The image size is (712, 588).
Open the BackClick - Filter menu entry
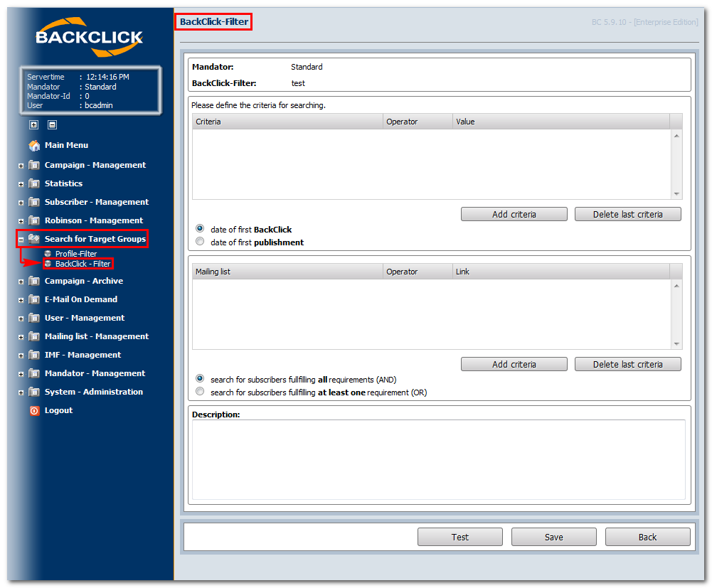83,264
